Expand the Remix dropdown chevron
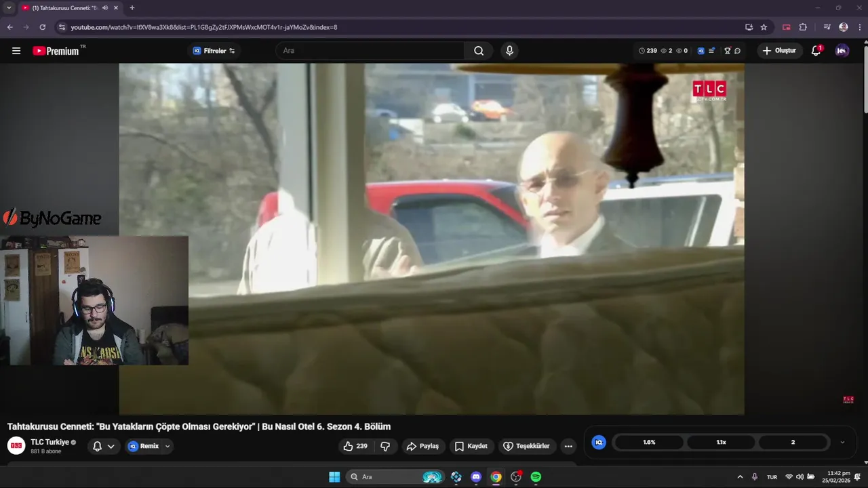The image size is (868, 488). (x=167, y=446)
